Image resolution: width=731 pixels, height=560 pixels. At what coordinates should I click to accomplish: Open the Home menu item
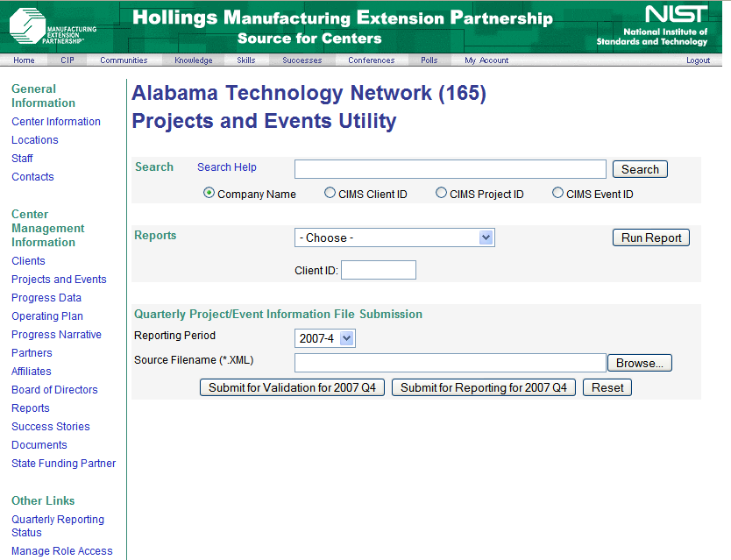24,60
